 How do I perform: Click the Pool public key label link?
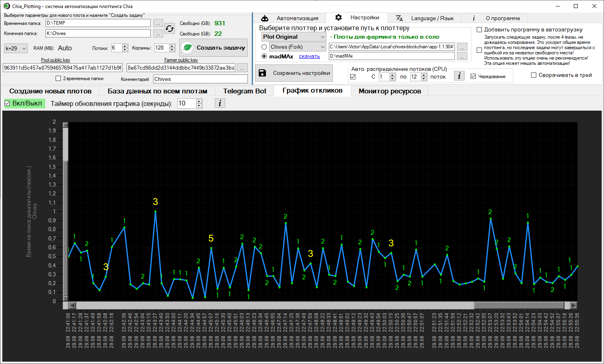[56, 60]
